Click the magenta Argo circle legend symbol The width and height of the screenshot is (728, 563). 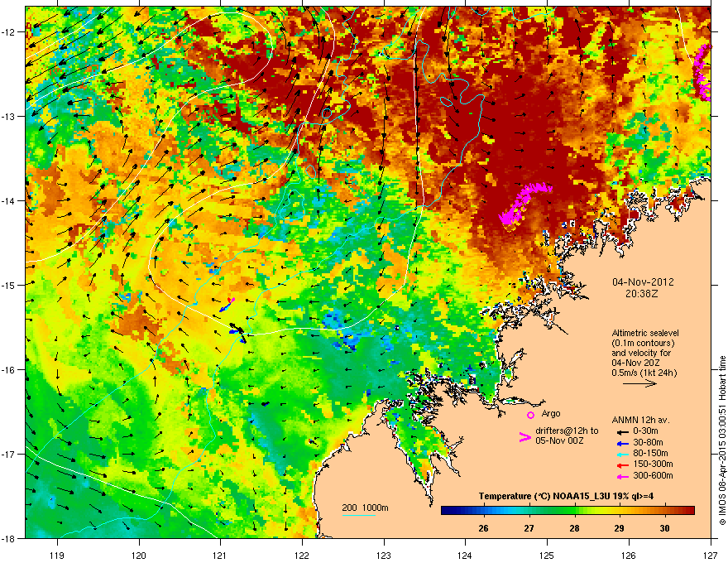(530, 415)
